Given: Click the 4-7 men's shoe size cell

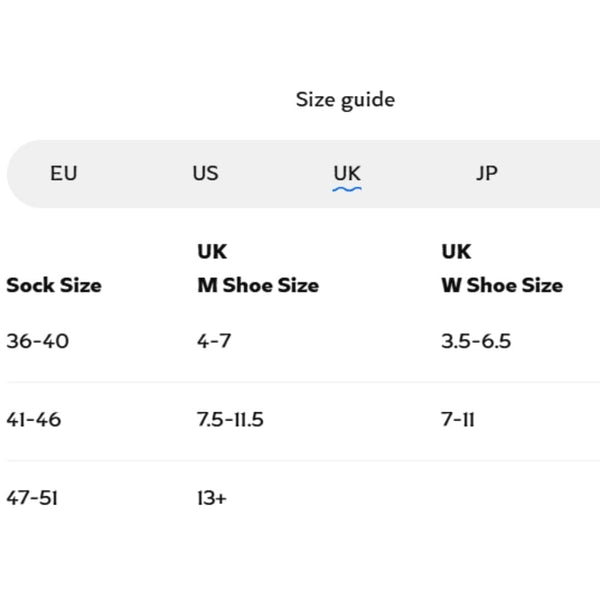Looking at the screenshot, I should point(214,341).
